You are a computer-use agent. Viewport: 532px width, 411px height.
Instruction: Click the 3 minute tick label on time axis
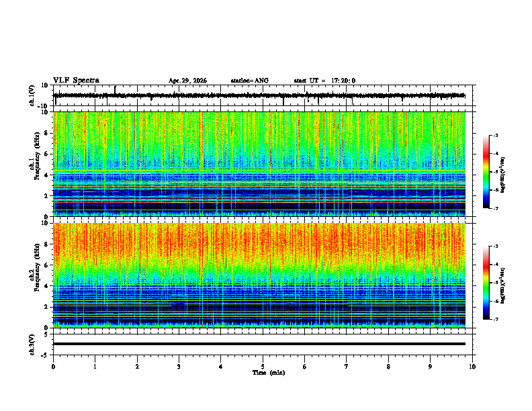[179, 367]
